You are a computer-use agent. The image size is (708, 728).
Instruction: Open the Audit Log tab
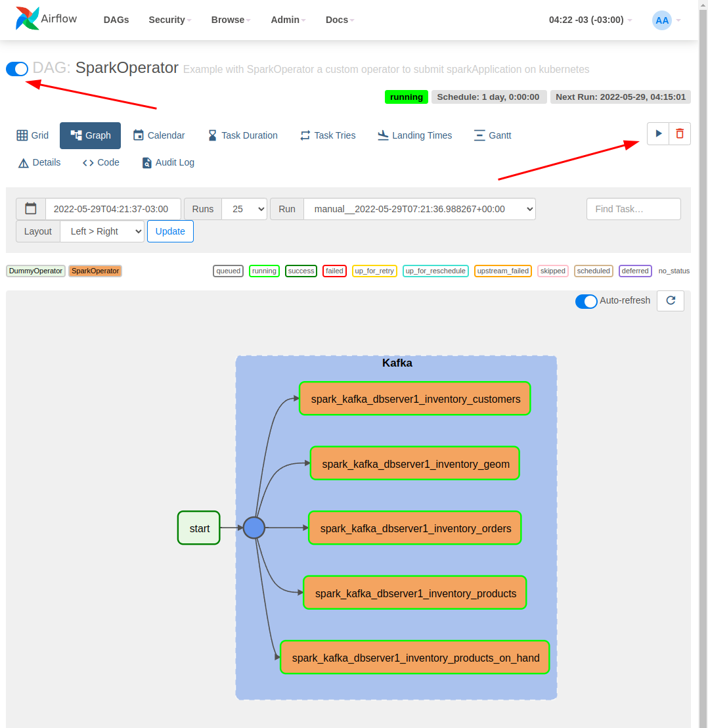(168, 162)
